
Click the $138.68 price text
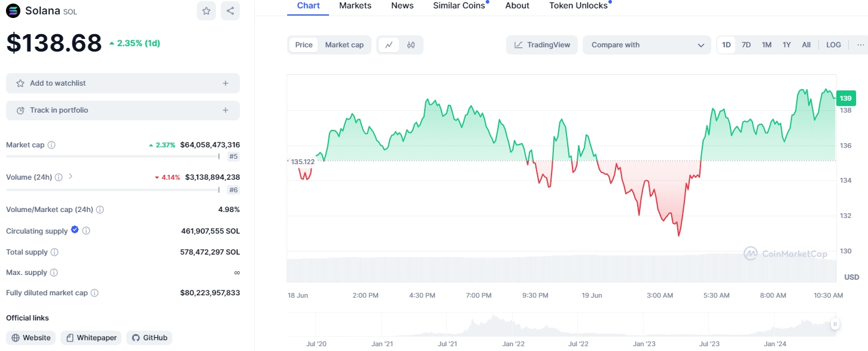click(54, 44)
